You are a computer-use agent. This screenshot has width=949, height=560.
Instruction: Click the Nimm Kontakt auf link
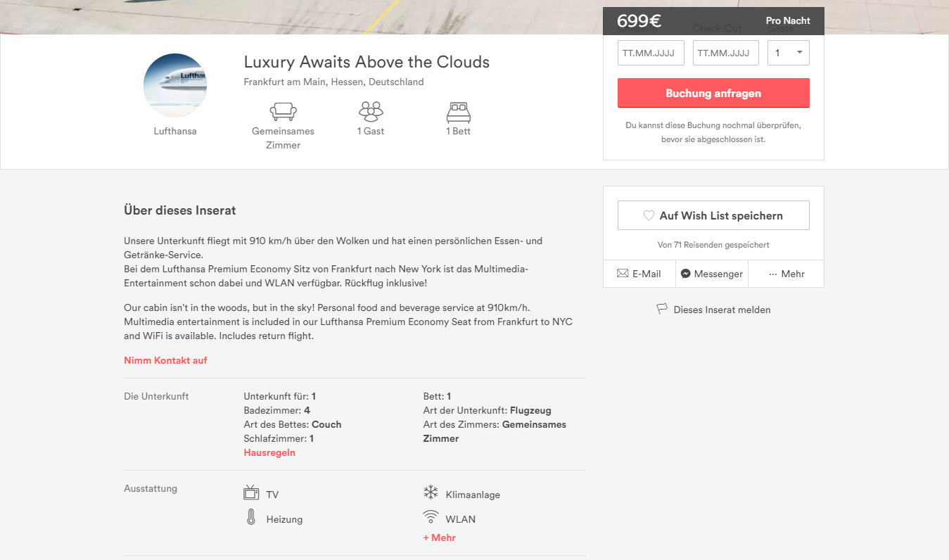click(165, 360)
